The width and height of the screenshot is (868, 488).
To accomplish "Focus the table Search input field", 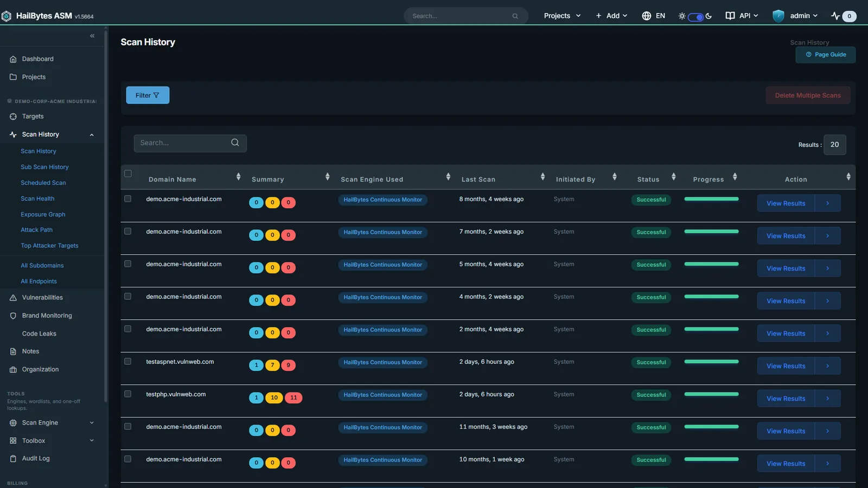I will point(190,143).
